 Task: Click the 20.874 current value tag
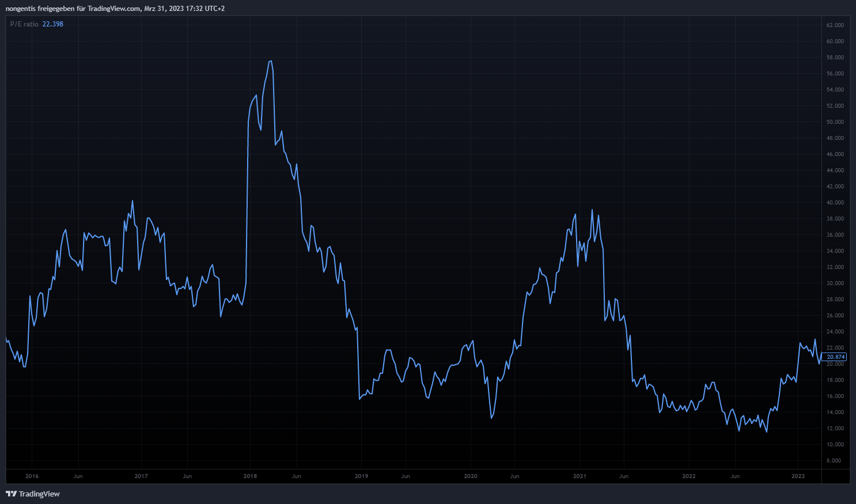tap(835, 357)
